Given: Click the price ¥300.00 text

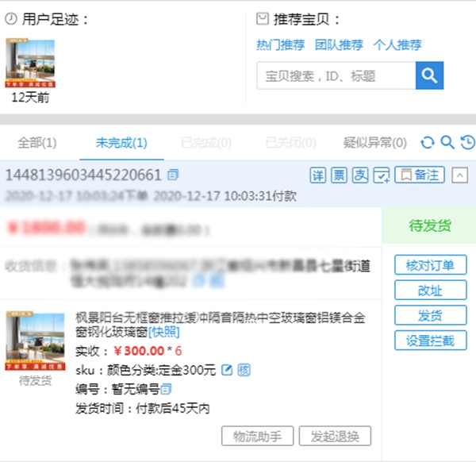Looking at the screenshot, I should (139, 351).
